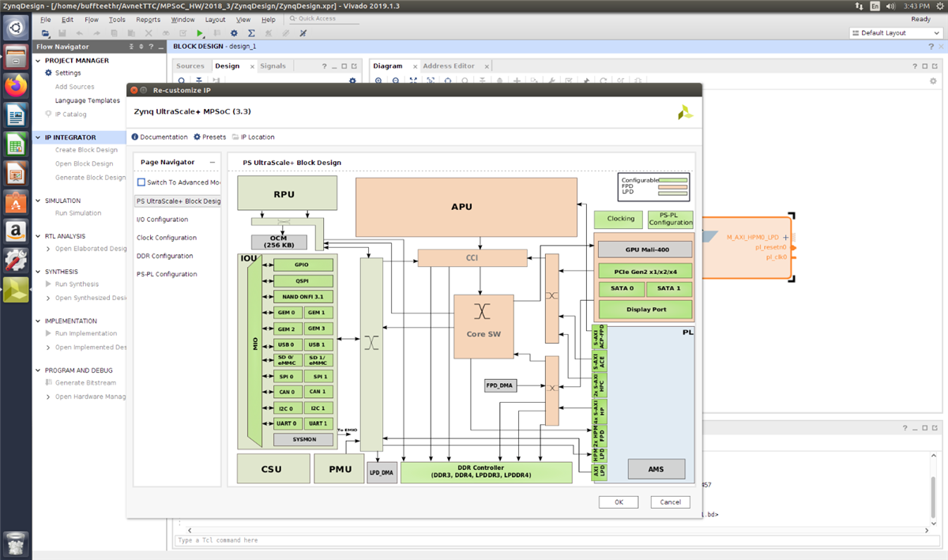Click the Open Project toolbar icon
The image size is (948, 560).
[x=46, y=33]
